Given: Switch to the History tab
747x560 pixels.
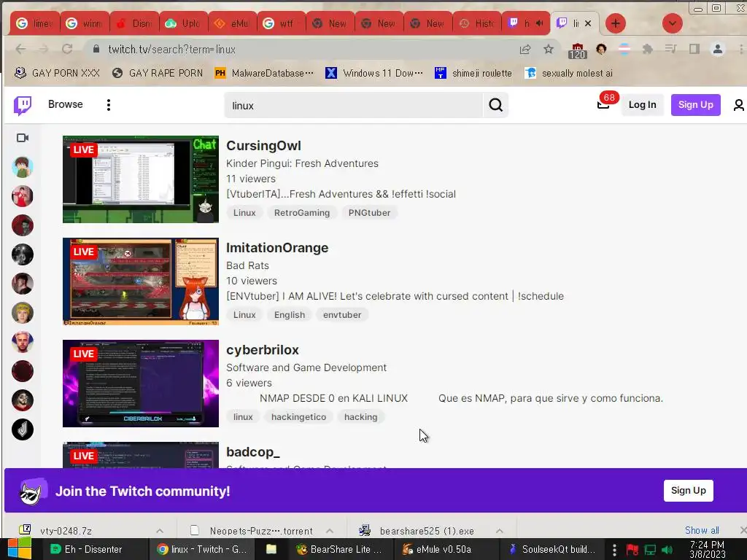Looking at the screenshot, I should point(477,23).
